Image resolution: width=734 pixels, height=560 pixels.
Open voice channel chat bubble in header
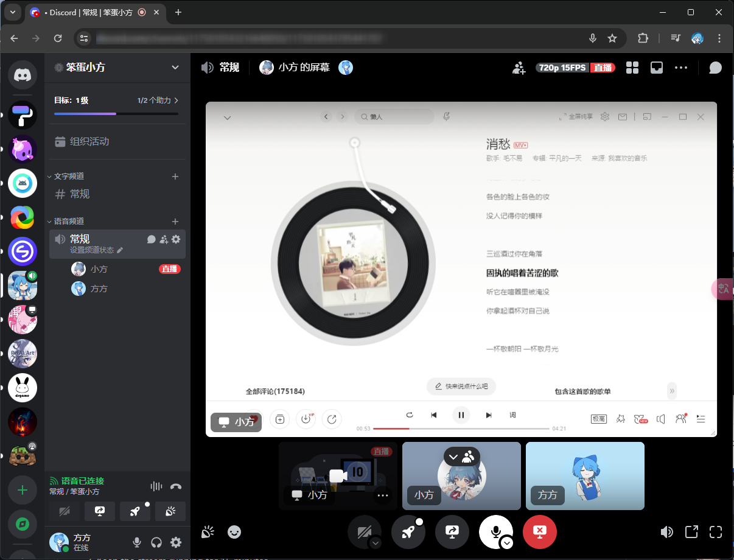[x=715, y=68]
